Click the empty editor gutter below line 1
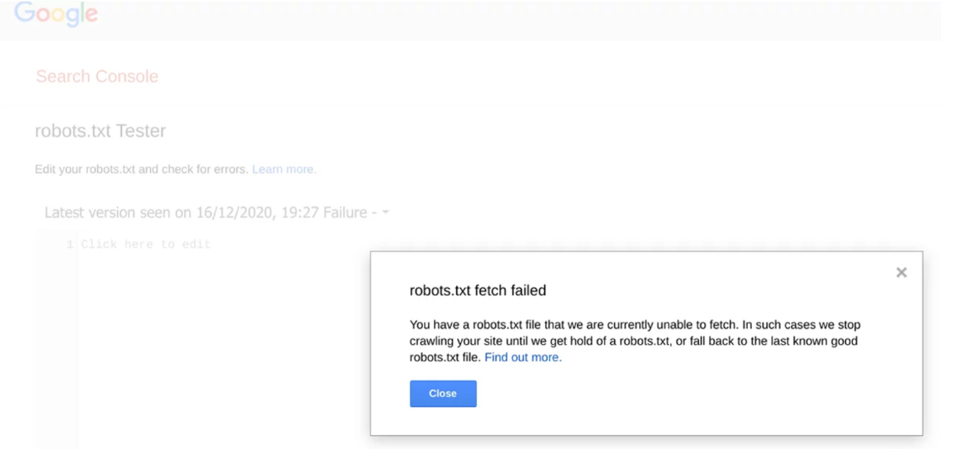 click(57, 345)
